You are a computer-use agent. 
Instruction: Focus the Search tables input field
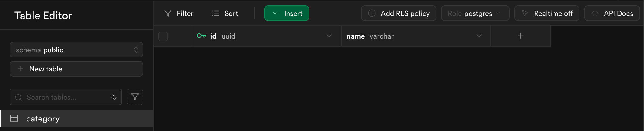click(x=66, y=97)
